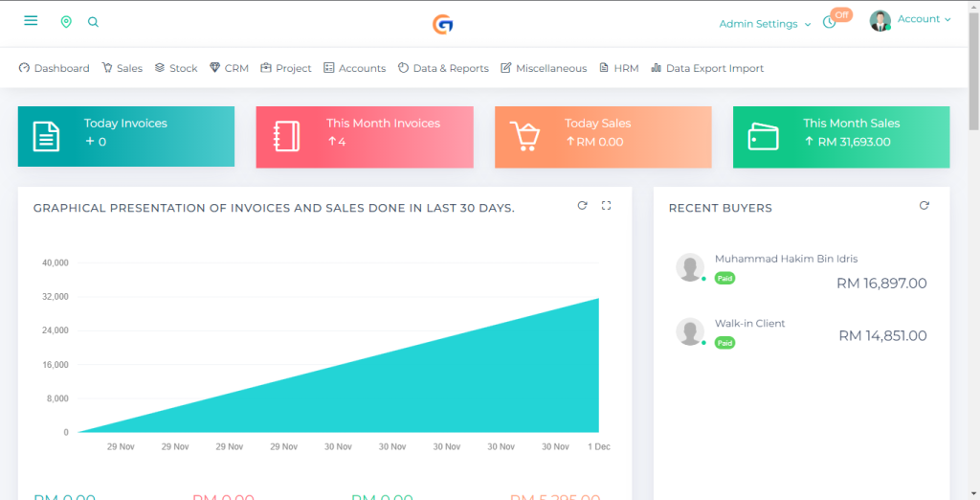Open Muhammad Hakim Bin Idris buyer
This screenshot has width=980, height=500.
(786, 260)
